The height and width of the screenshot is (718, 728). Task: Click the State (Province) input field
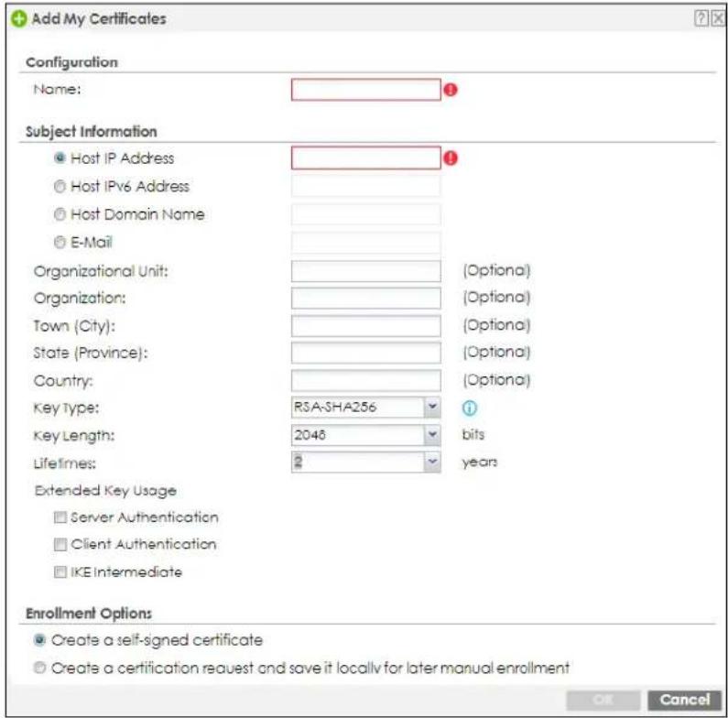(366, 353)
